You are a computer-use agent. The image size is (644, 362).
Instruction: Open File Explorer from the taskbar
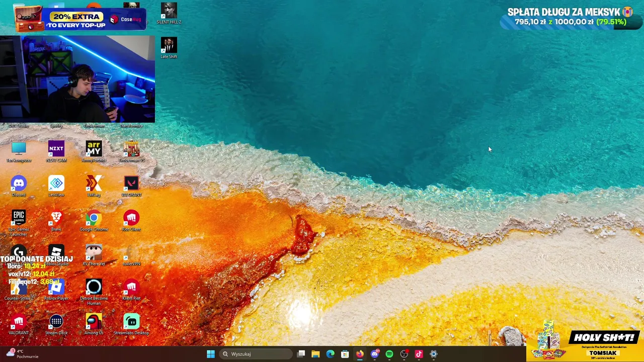[x=315, y=354]
